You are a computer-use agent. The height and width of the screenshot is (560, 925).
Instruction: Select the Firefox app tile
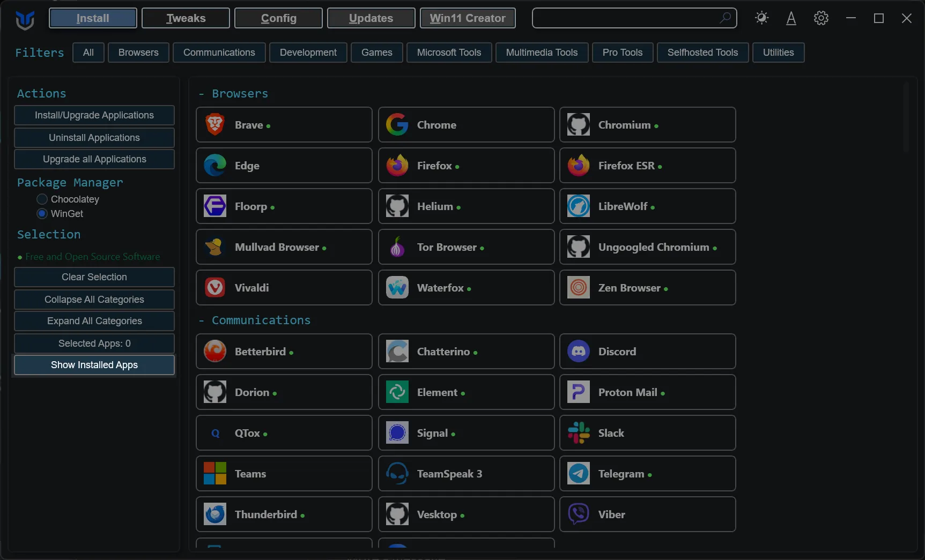[466, 166]
